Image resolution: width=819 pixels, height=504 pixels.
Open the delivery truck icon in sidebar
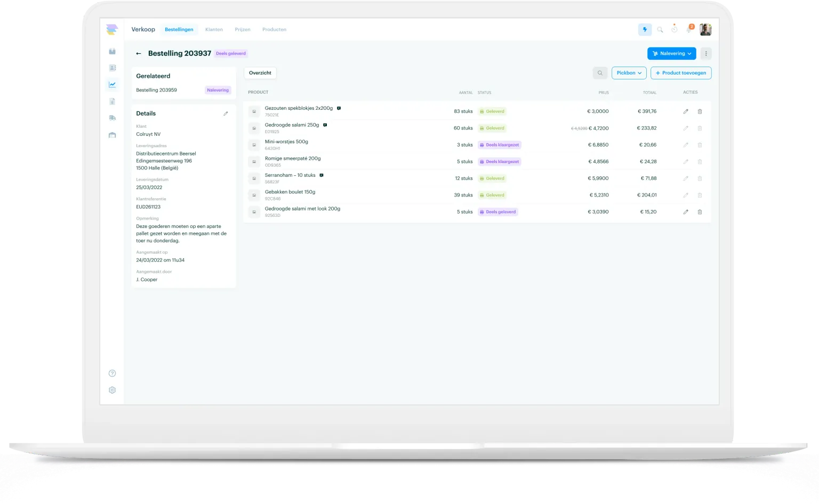tap(112, 118)
